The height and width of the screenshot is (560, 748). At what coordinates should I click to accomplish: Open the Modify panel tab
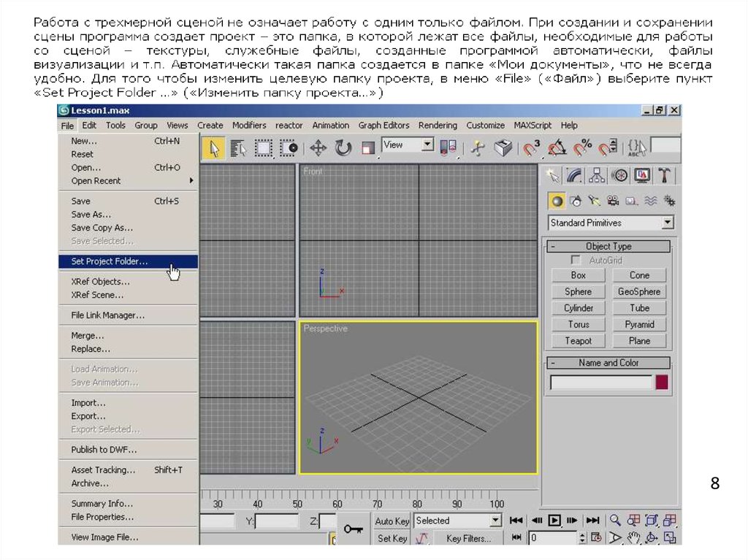575,175
